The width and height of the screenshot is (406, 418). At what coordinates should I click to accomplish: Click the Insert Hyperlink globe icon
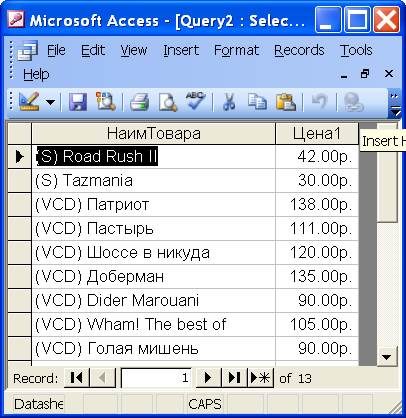coord(353,102)
